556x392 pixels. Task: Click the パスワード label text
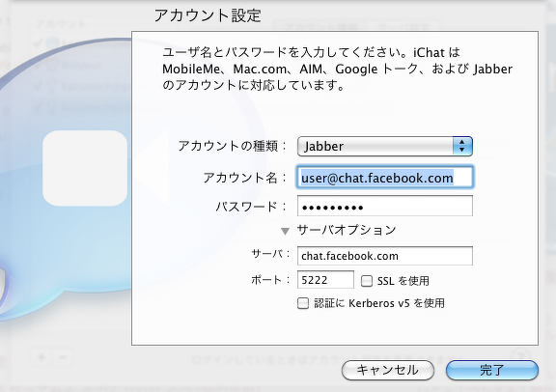(251, 207)
